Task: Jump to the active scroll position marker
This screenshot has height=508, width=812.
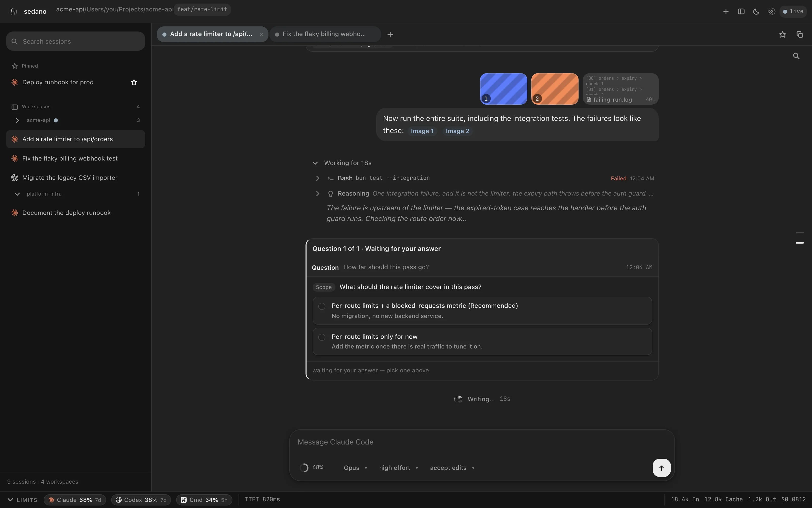Action: [x=800, y=243]
